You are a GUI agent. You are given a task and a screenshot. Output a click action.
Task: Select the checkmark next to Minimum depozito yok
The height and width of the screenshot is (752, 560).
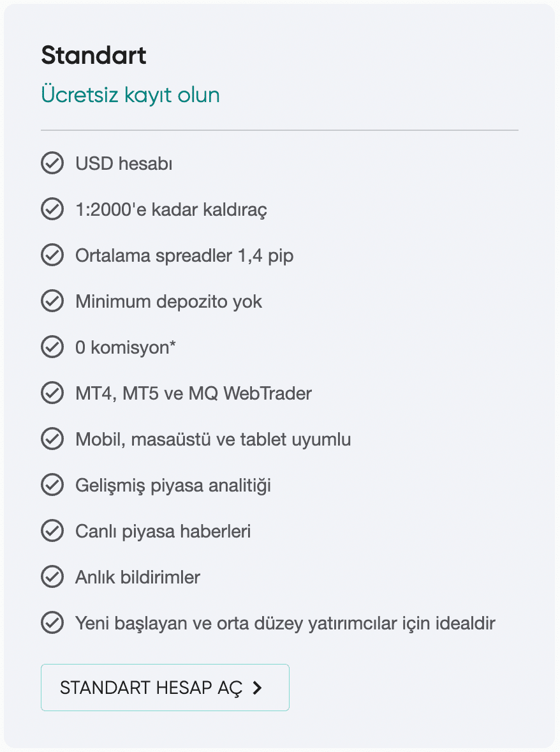click(x=52, y=301)
